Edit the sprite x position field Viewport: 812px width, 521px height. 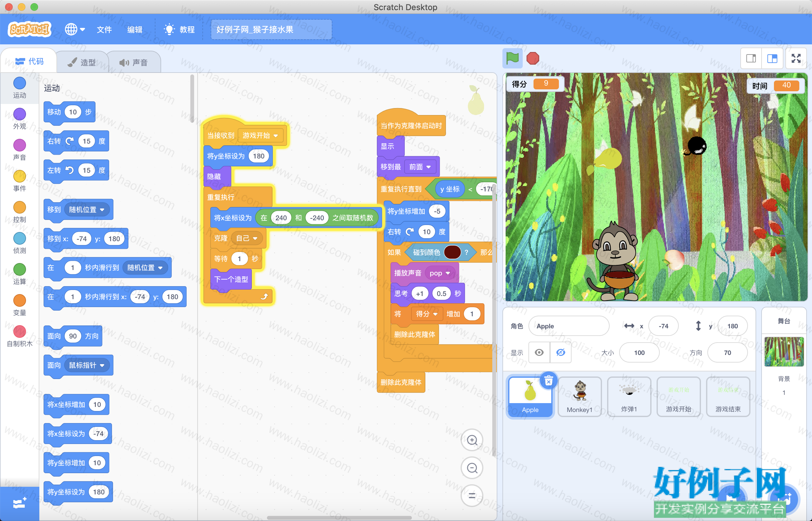[663, 326]
